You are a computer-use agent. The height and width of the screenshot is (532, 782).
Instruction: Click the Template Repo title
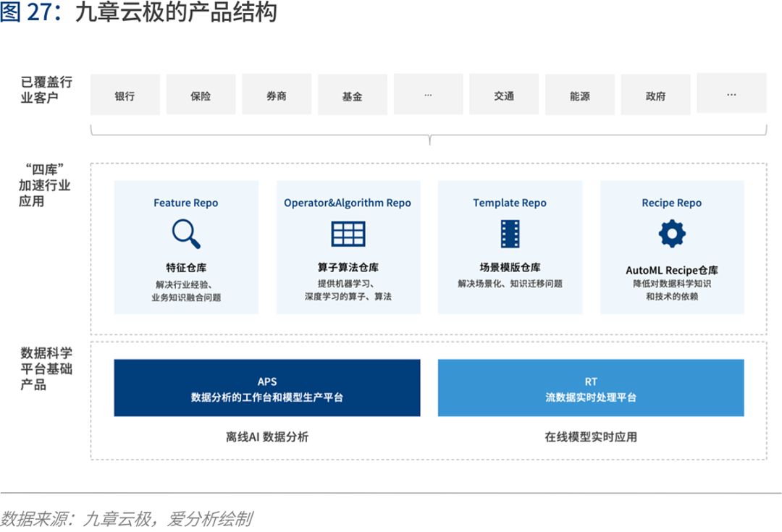[510, 203]
